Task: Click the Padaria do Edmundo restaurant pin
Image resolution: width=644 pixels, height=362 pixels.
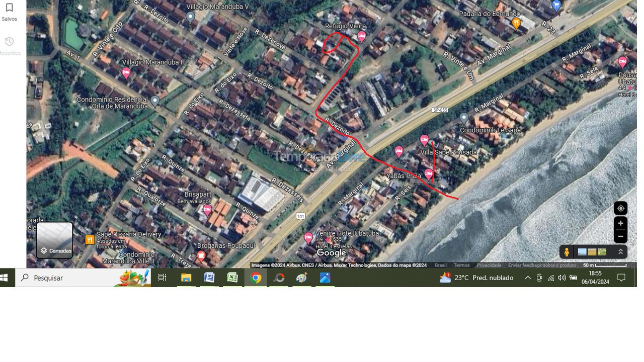Action: pyautogui.click(x=516, y=23)
